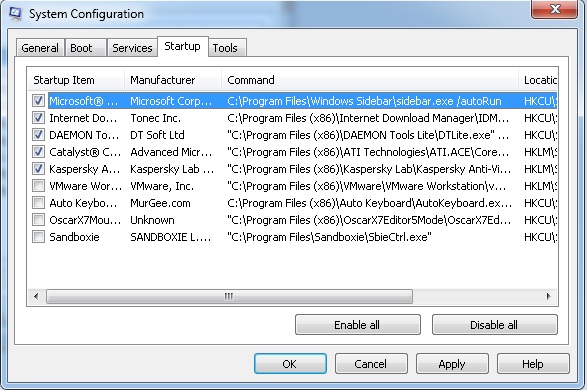Screen dimensions: 587x390
Task: Enable the Sandboxie startup checkbox
Action: click(38, 237)
